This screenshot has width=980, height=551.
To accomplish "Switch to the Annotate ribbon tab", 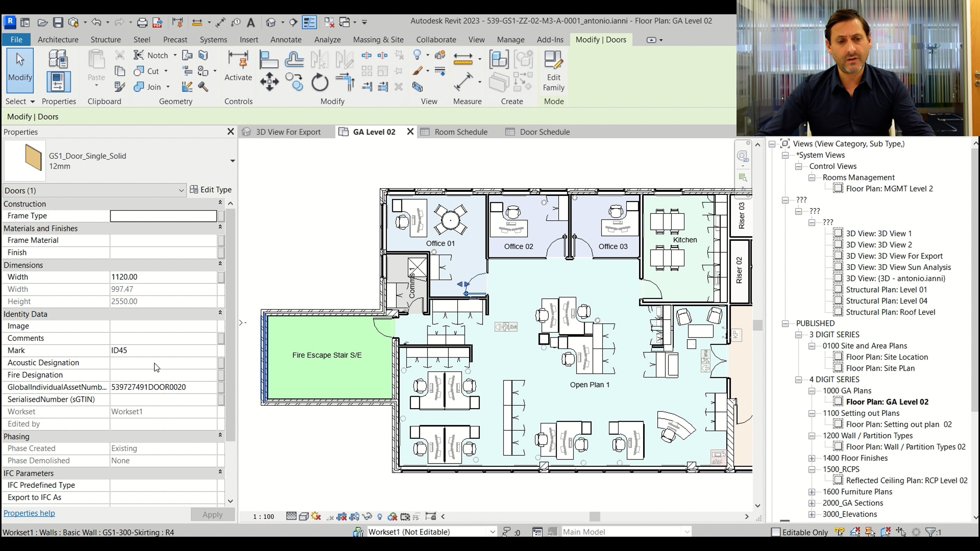I will coord(286,40).
